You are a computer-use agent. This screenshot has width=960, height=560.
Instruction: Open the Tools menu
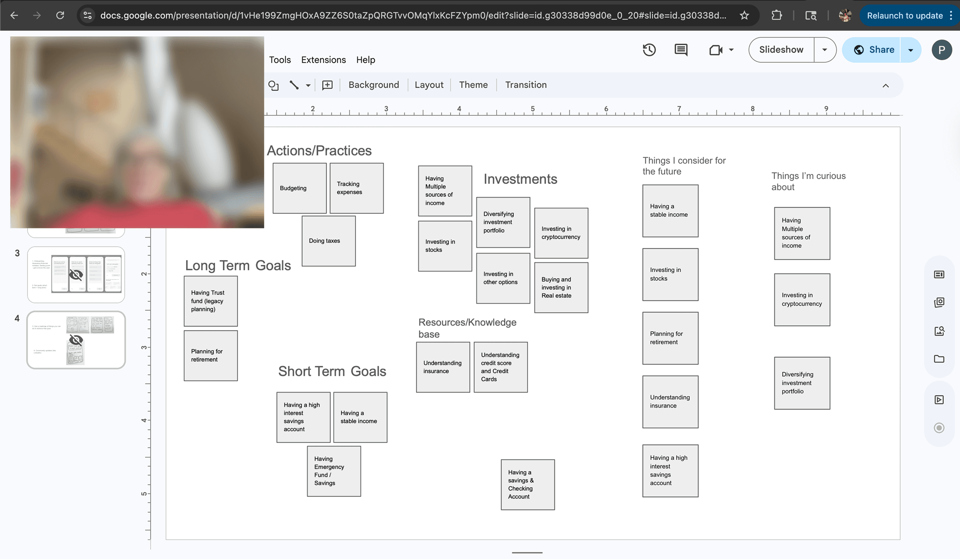coord(280,60)
